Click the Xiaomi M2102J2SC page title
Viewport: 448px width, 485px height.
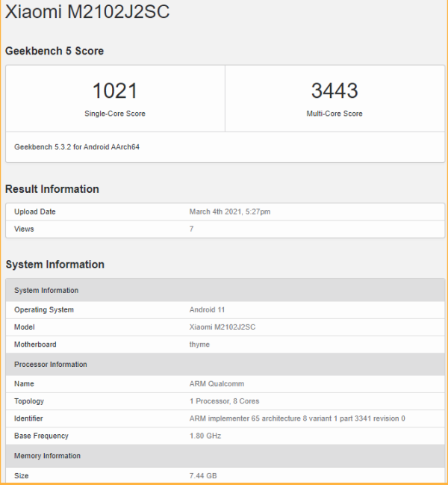point(87,12)
